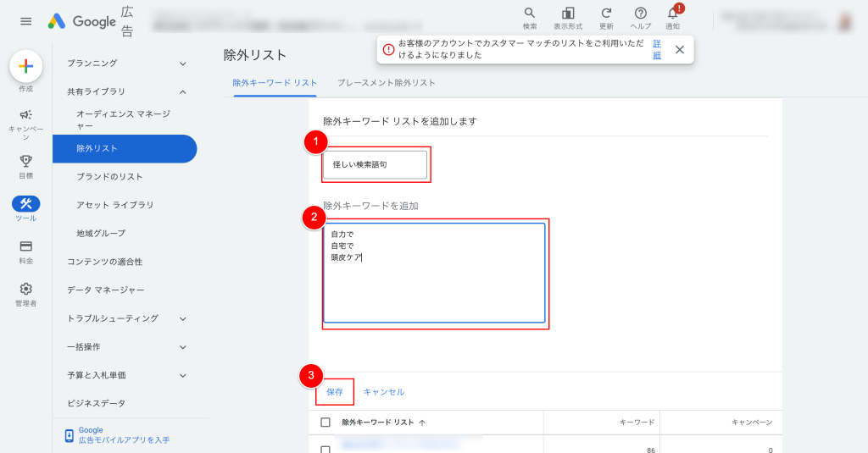Collapse the 共有ライブラリ section

coord(183,91)
